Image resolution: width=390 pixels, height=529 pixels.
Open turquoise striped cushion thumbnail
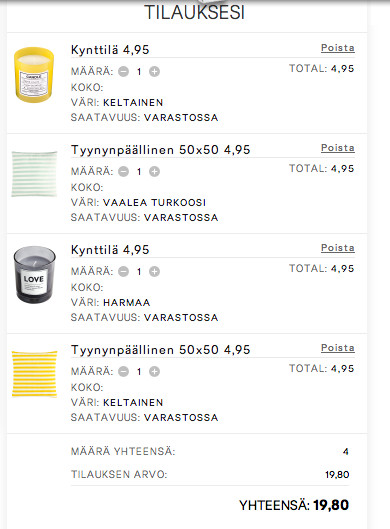click(34, 174)
